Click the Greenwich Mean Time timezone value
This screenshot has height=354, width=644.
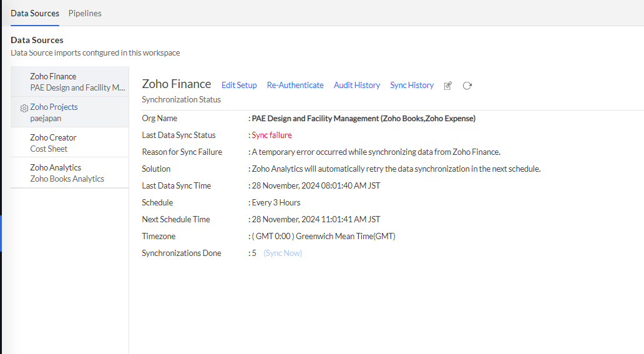point(324,236)
